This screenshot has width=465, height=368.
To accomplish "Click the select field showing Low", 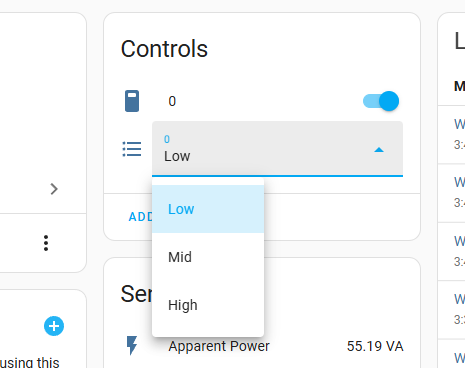I will pos(277,149).
